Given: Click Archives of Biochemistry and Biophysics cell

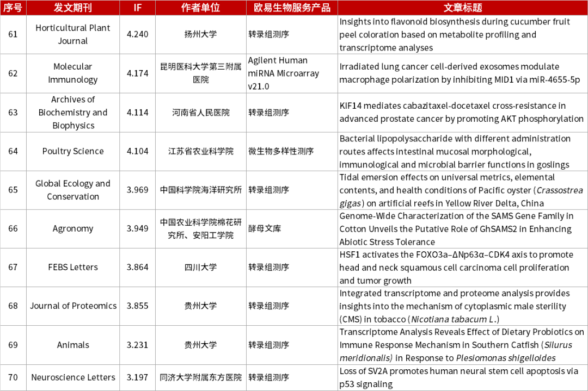Looking at the screenshot, I should click(x=73, y=113).
